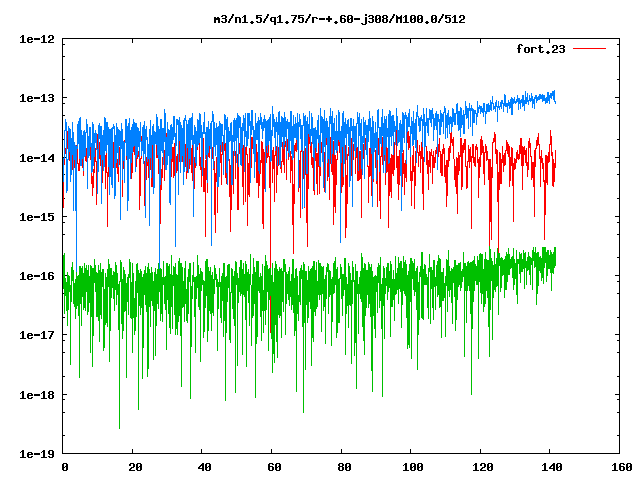Image resolution: width=640 pixels, height=480 pixels.
Task: Click the 1e-14 y-axis label
Action: point(37,158)
